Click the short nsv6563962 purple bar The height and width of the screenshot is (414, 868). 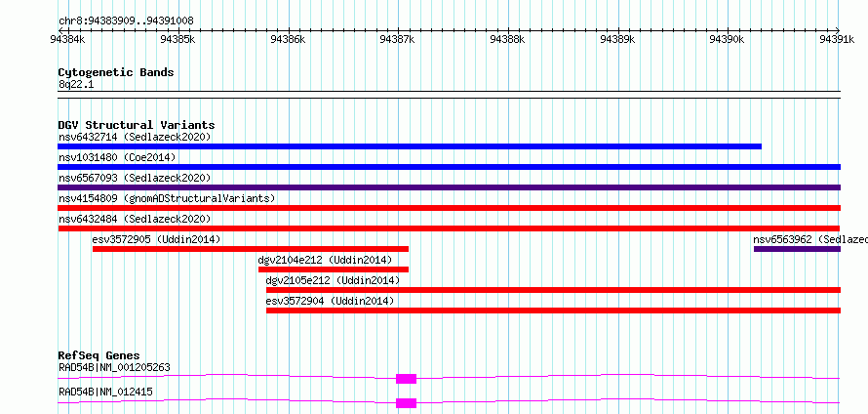797,249
